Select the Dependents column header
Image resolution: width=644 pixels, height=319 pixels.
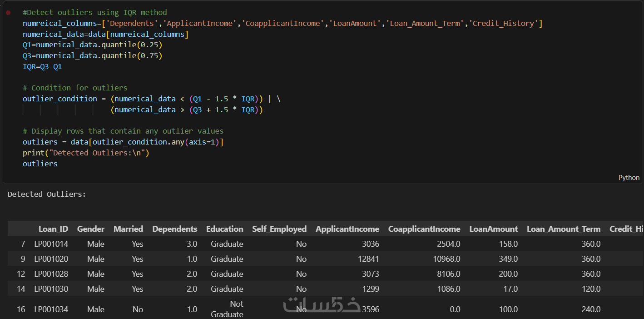click(x=175, y=229)
